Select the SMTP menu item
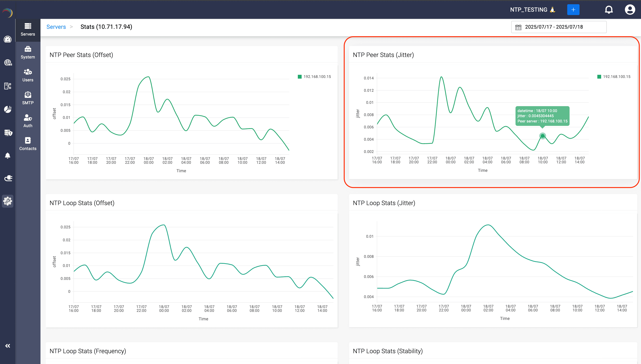The image size is (641, 364). tap(28, 98)
